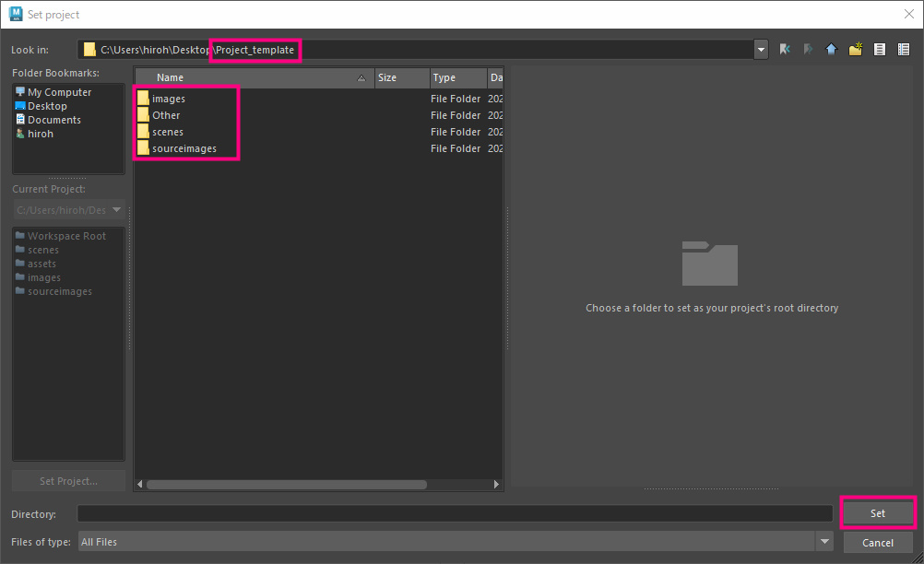
Task: Open the images folder icon
Action: pyautogui.click(x=143, y=99)
